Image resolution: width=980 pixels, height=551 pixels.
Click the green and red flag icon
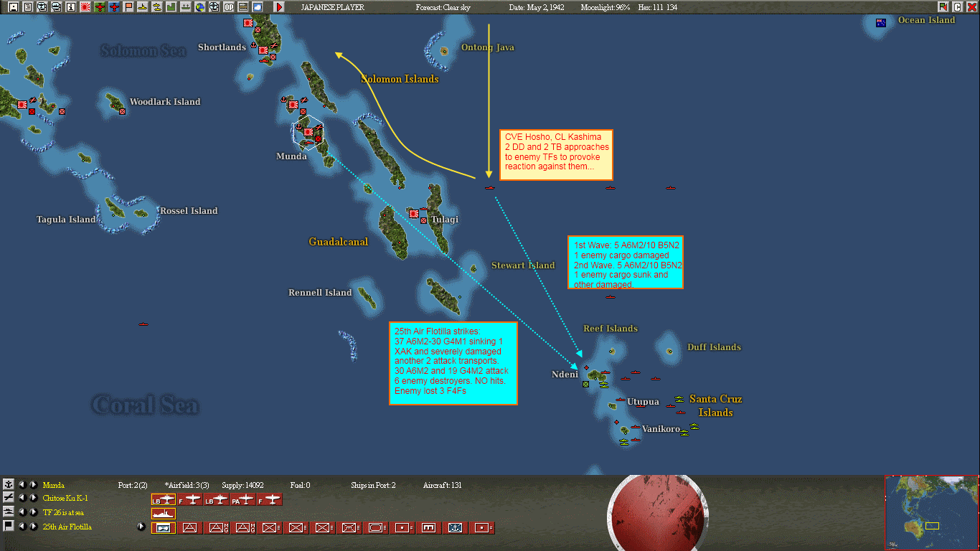tap(943, 7)
